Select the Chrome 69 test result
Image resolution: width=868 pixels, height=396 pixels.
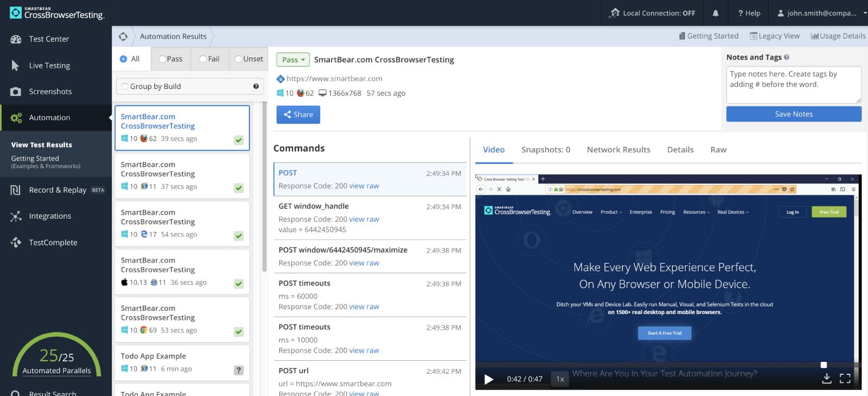[182, 320]
